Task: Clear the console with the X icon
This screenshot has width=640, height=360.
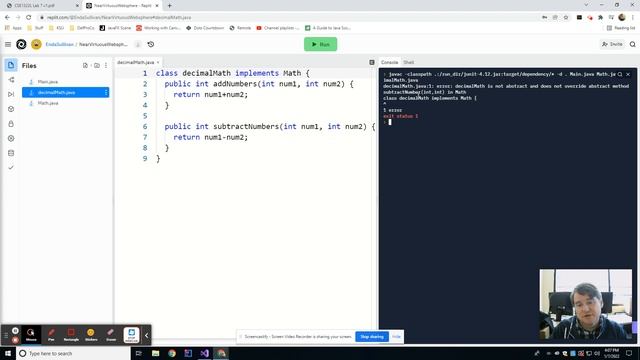Action: pyautogui.click(x=628, y=74)
